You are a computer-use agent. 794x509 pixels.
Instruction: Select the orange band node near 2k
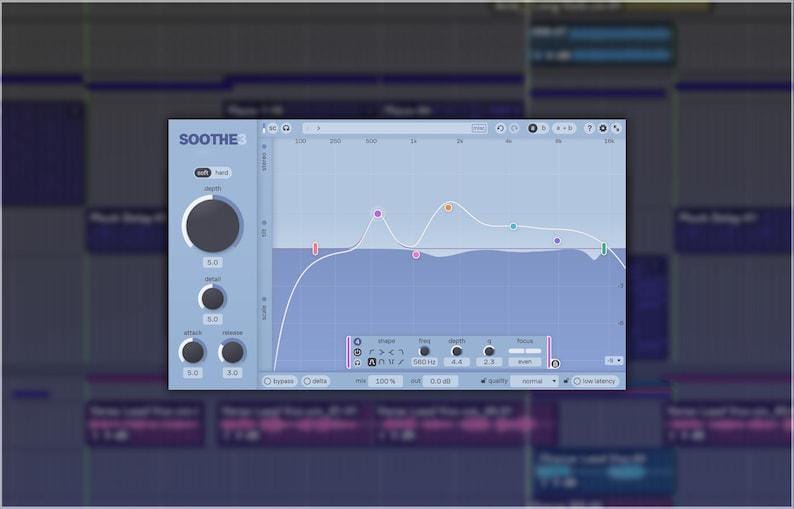pos(448,207)
